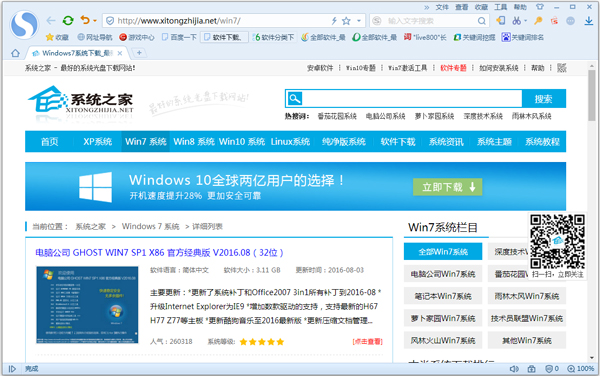Toggle high-speed mode lightning icon

pos(334,21)
